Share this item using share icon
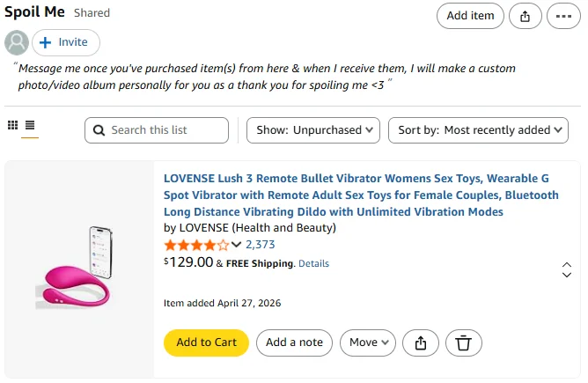 [421, 342]
